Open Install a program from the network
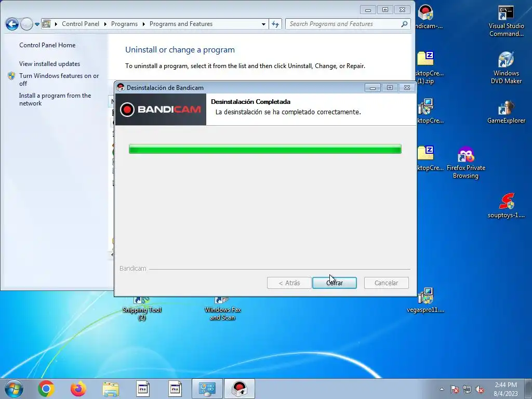532x399 pixels. point(55,99)
